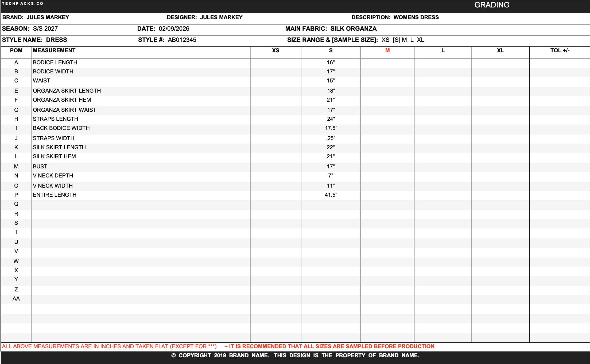Viewport: 590px width, 364px height.
Task: Click the WAIST value 15 inches
Action: (331, 80)
